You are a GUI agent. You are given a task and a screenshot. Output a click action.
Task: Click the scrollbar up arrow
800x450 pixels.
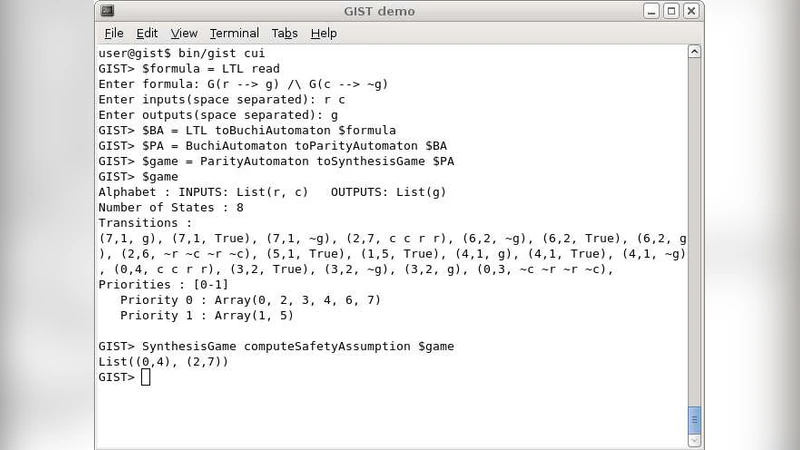click(695, 52)
